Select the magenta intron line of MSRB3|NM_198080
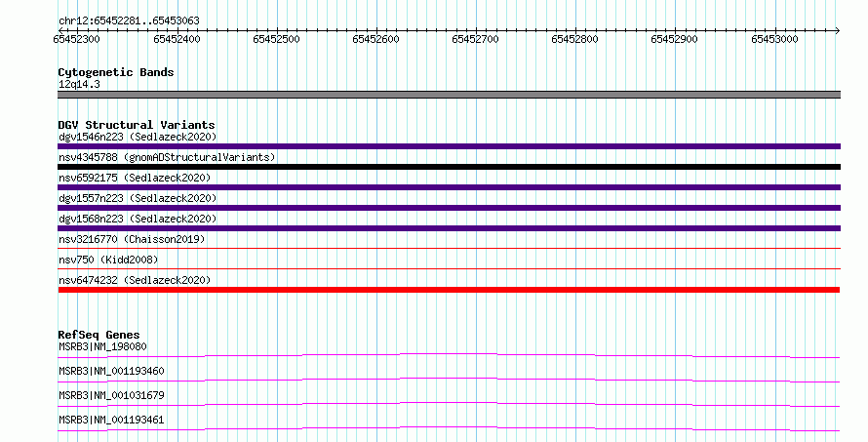Screen dimensions: 868x442 449,355
